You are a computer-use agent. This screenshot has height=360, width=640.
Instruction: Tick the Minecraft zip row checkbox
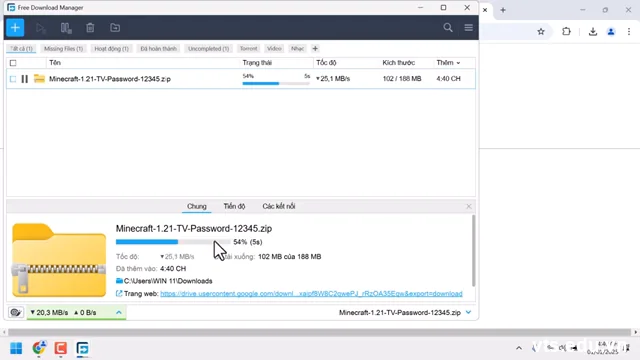click(x=13, y=79)
